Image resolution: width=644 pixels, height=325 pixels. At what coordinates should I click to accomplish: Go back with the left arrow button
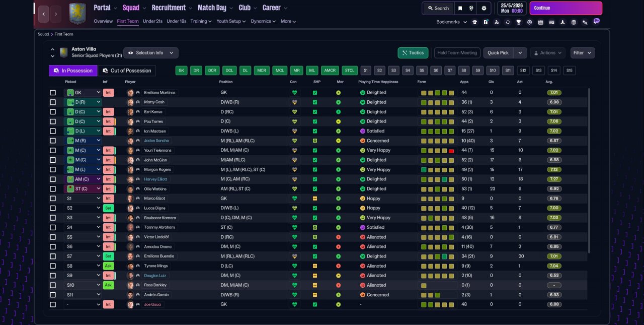[x=44, y=14]
